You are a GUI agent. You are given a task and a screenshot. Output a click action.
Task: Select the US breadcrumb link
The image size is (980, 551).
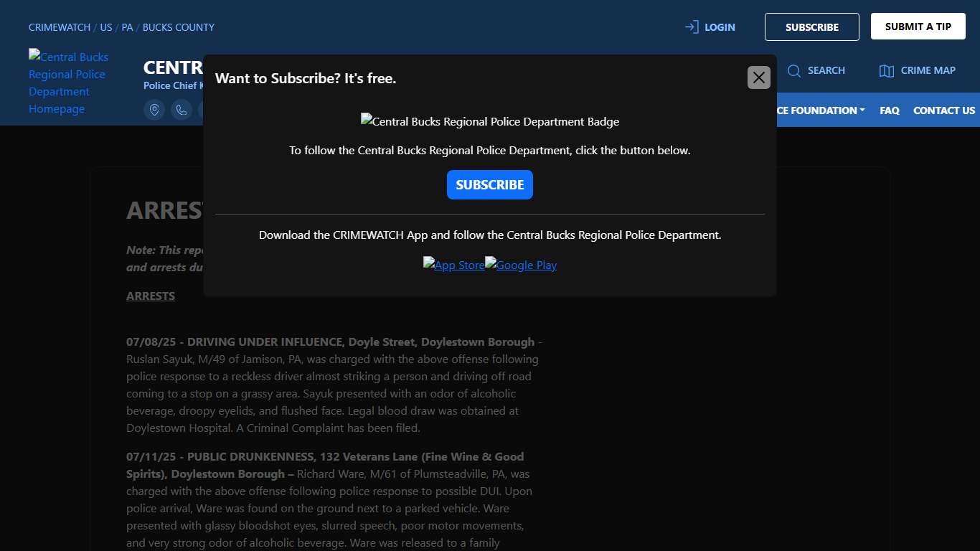pos(105,27)
